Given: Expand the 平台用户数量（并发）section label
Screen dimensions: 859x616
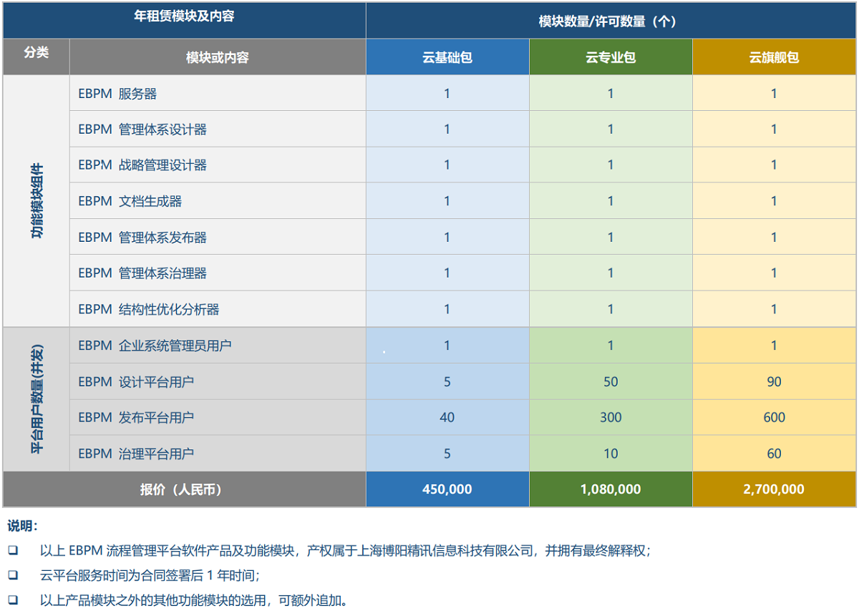Looking at the screenshot, I should 36,399.
